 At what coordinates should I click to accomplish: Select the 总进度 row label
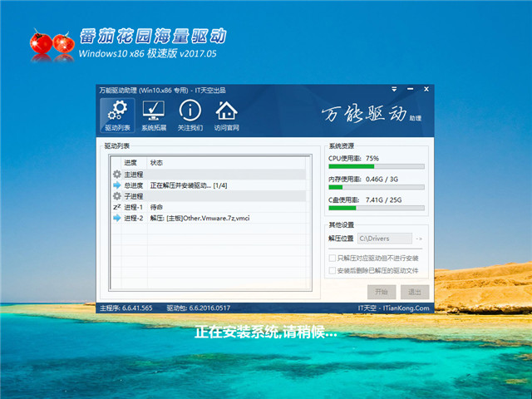(x=133, y=185)
